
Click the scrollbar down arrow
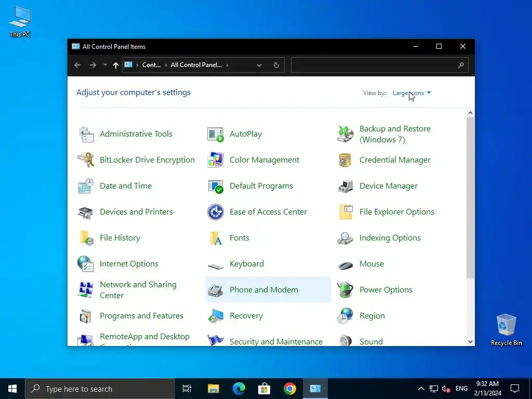[x=470, y=342]
